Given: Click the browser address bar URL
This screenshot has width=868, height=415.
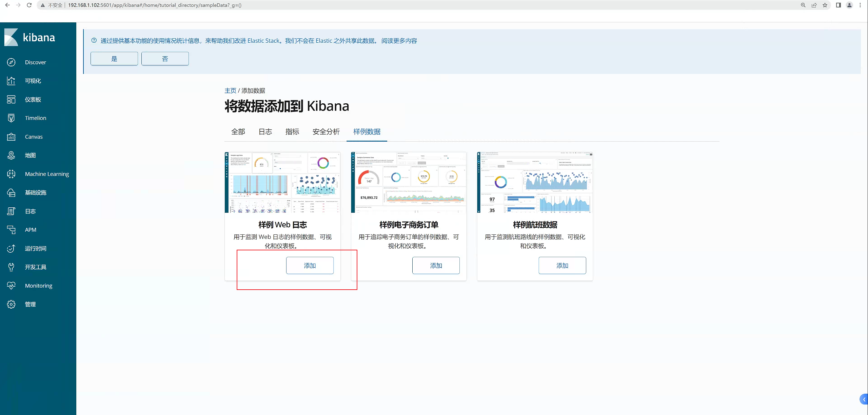Looking at the screenshot, I should pos(155,5).
